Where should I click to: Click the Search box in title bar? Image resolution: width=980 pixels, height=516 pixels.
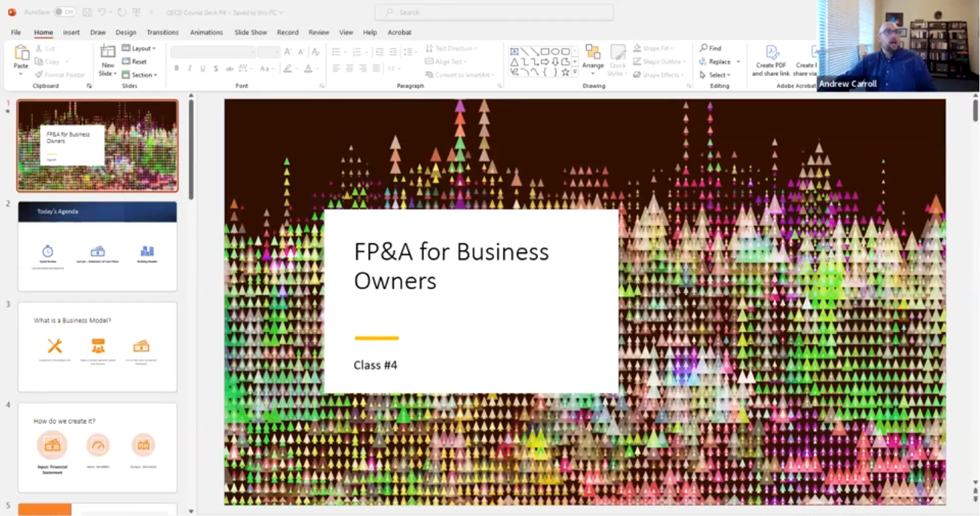coord(494,12)
